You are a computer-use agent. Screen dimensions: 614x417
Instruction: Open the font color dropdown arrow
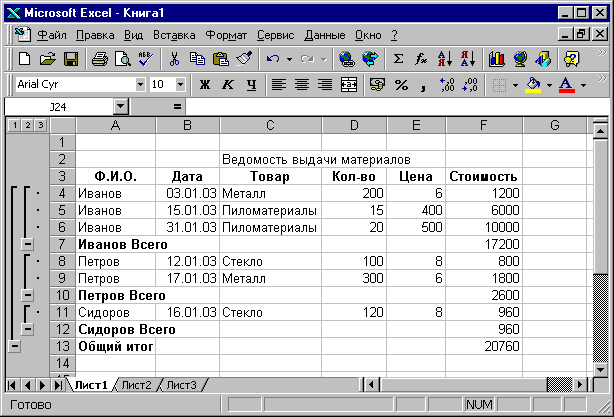(x=583, y=85)
